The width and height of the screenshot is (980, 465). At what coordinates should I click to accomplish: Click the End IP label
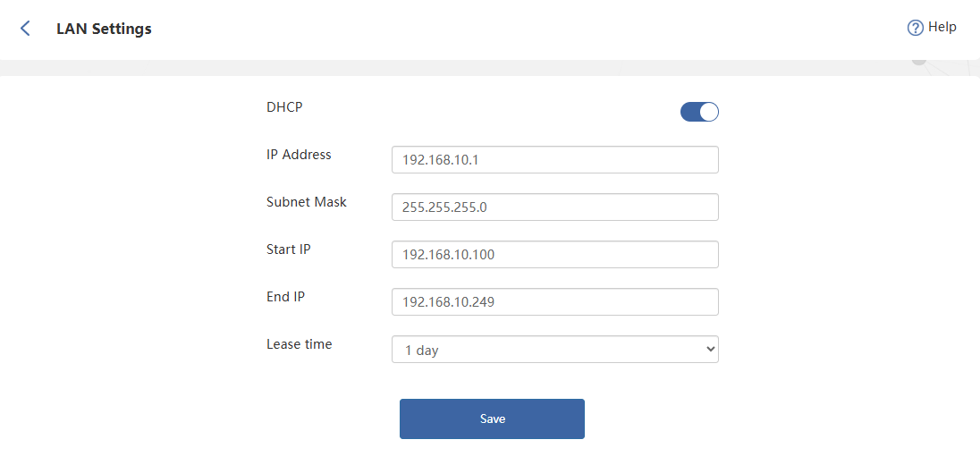click(x=286, y=297)
